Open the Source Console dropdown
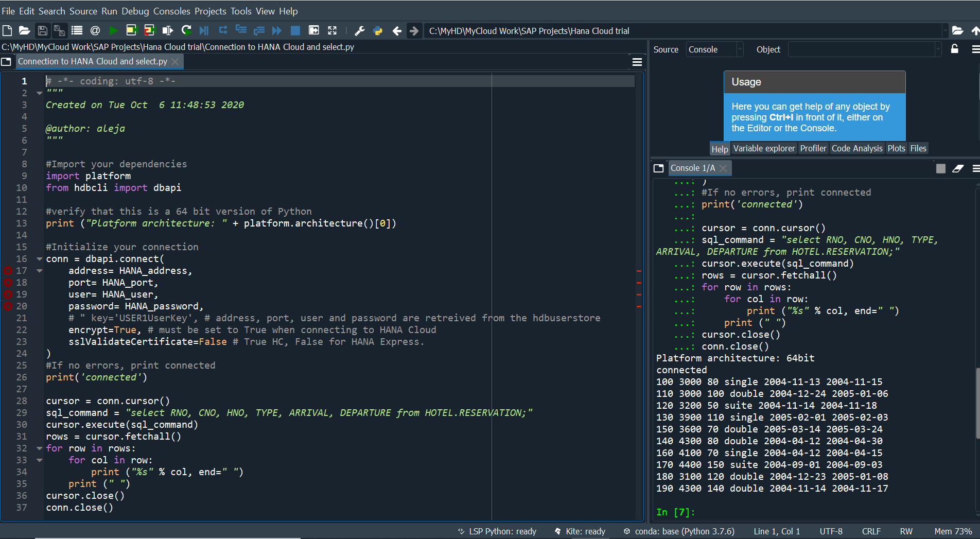The image size is (980, 539). click(715, 49)
